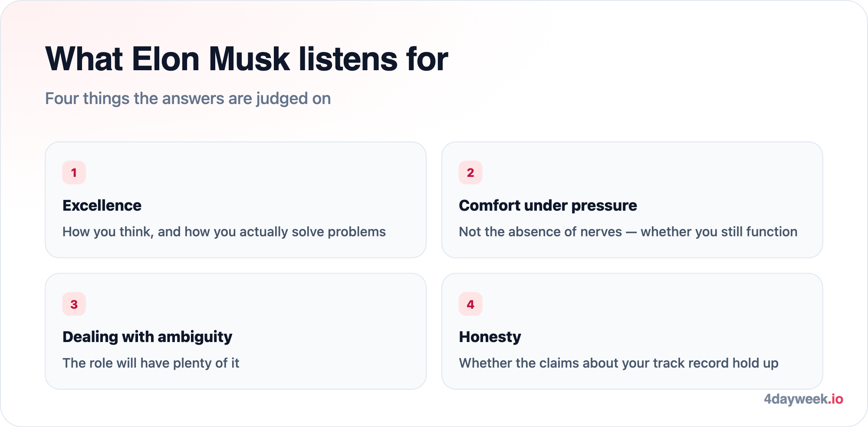Open the 4dayweek.io logo link

point(803,399)
